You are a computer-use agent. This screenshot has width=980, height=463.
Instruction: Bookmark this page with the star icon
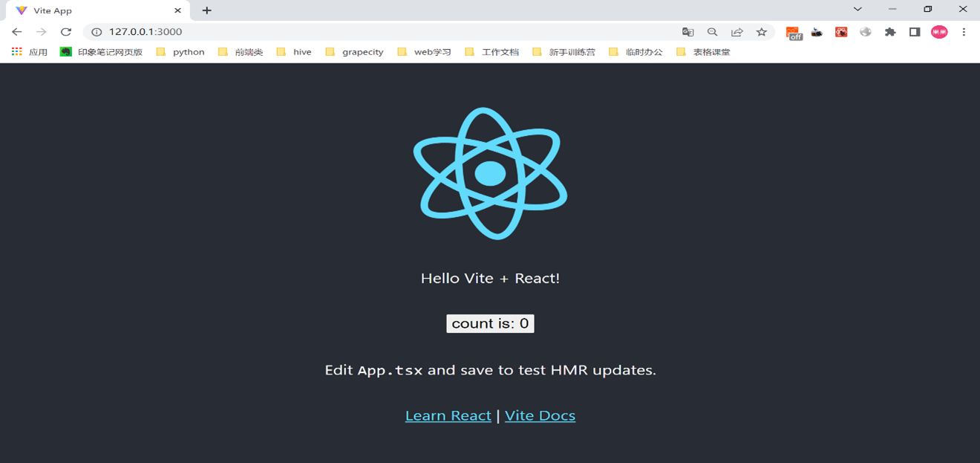(x=761, y=32)
